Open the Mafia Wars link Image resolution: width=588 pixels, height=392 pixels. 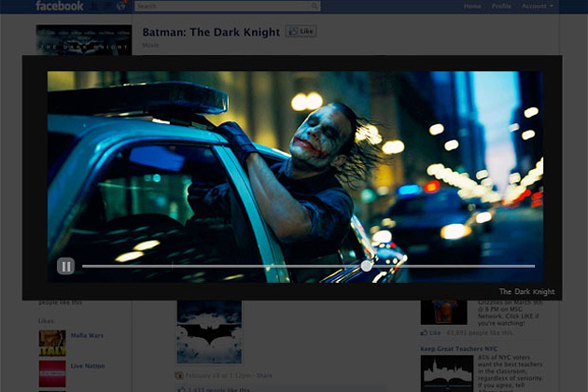pyautogui.click(x=88, y=335)
